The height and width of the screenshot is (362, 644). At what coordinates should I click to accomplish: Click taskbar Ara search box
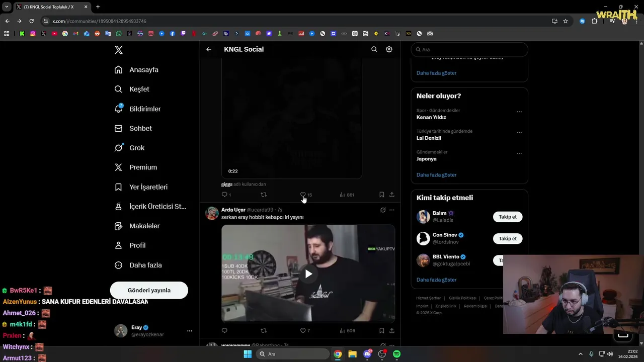pyautogui.click(x=292, y=354)
